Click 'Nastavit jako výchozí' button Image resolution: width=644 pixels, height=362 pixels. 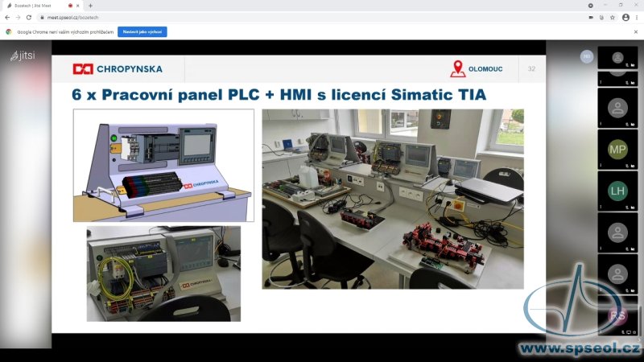142,31
